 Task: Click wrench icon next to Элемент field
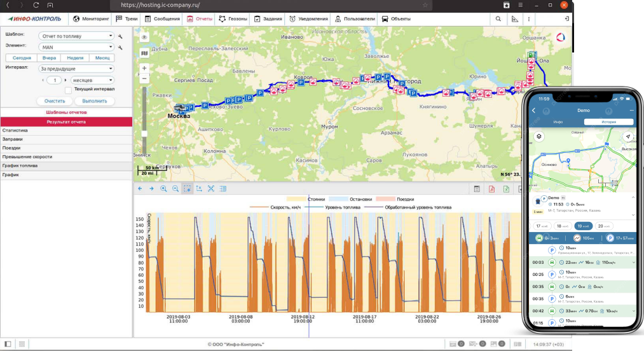[120, 48]
